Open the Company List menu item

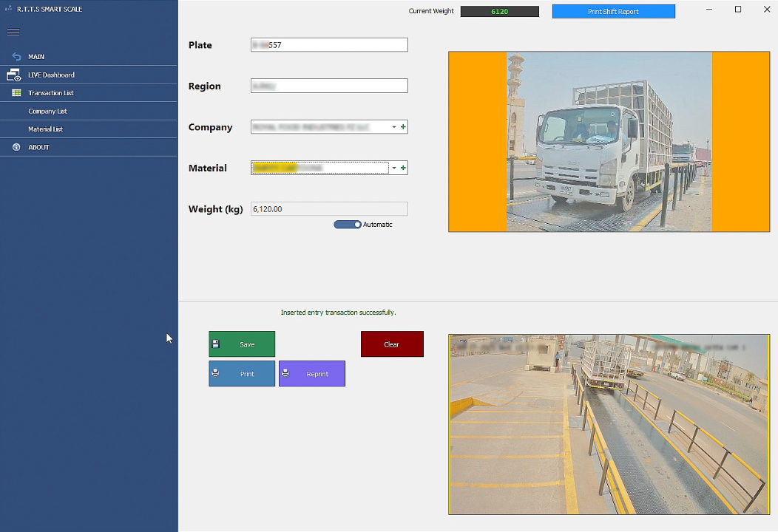point(47,111)
